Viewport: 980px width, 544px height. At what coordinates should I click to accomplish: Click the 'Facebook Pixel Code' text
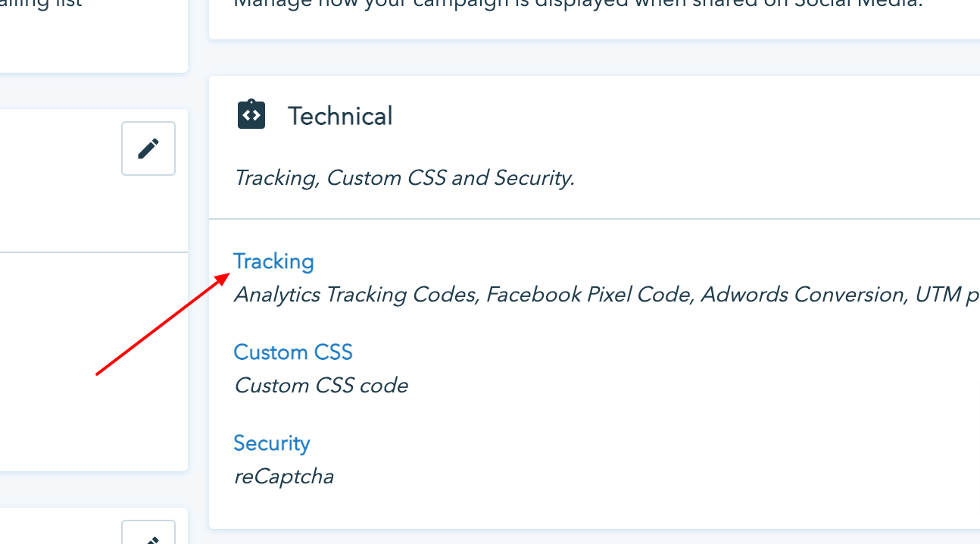tap(589, 295)
